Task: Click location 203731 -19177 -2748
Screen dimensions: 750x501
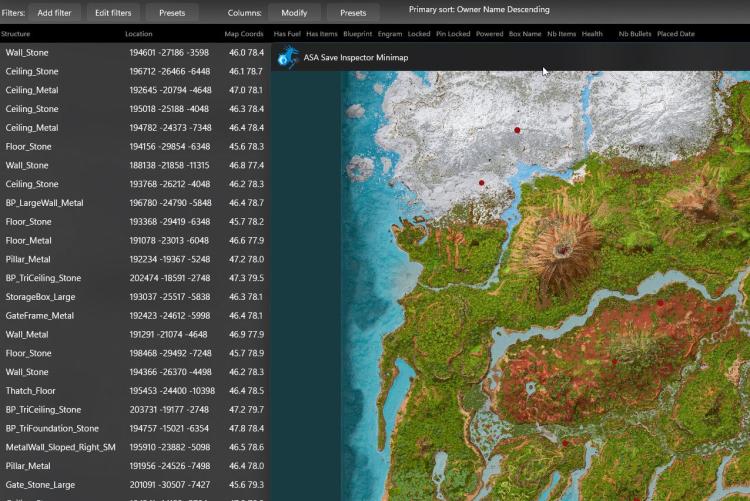Action: (169, 410)
